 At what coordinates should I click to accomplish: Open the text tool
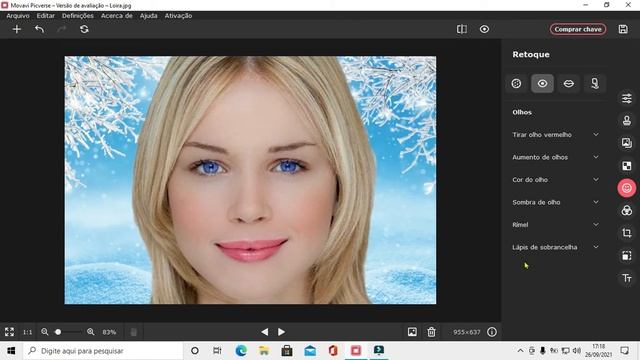(627, 278)
